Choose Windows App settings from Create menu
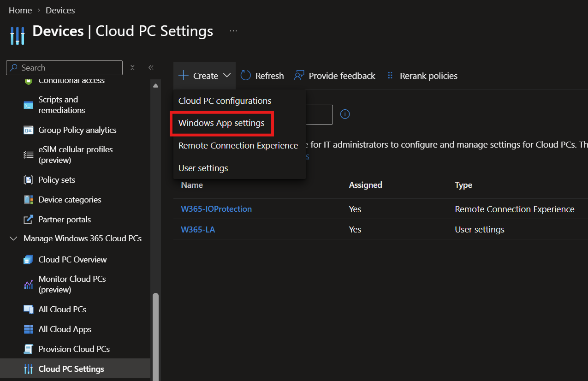 coord(221,123)
